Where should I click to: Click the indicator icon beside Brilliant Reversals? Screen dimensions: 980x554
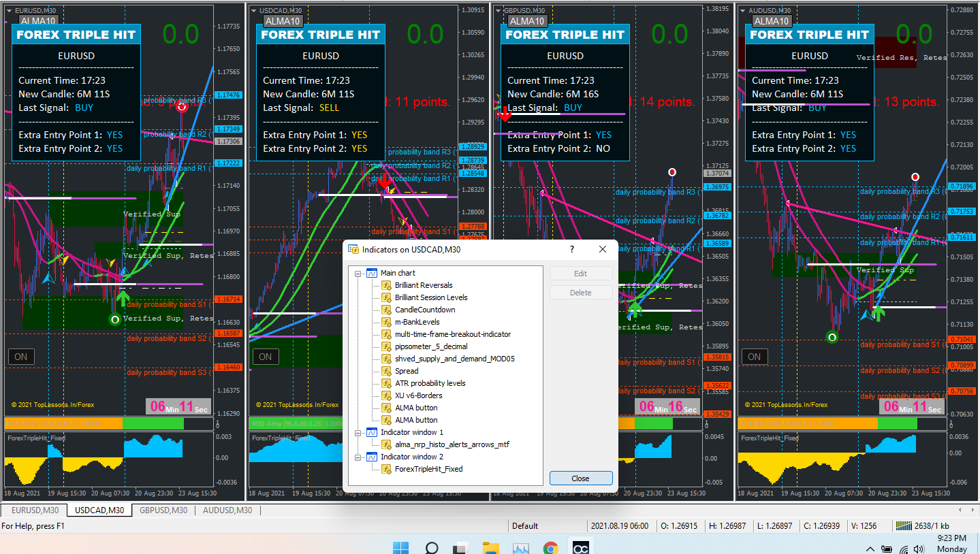point(385,285)
